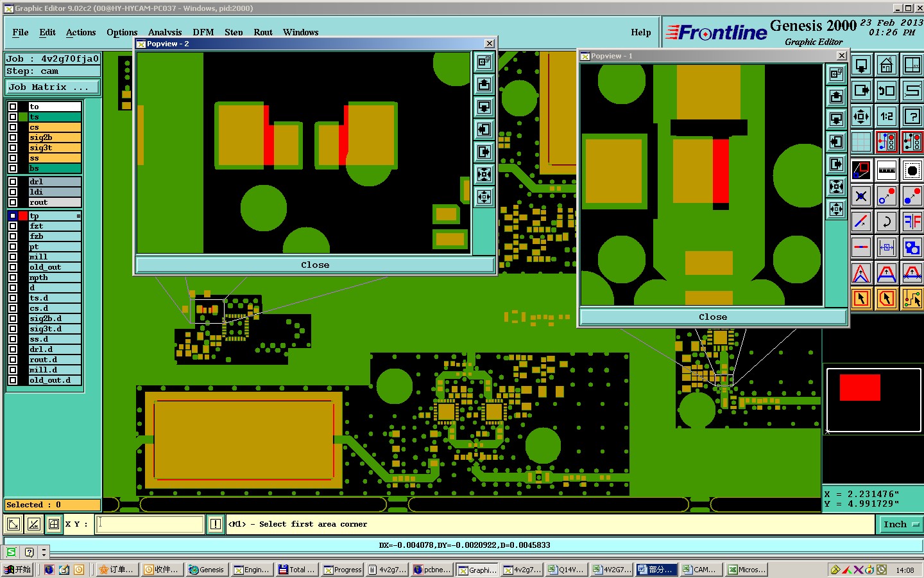This screenshot has height=578, width=924.
Task: Click the exclamation mark icon beside XY field
Action: 216,524
